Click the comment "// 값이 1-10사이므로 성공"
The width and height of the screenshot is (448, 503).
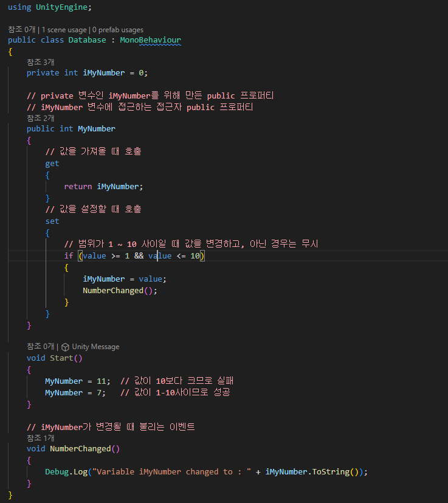pyautogui.click(x=176, y=392)
